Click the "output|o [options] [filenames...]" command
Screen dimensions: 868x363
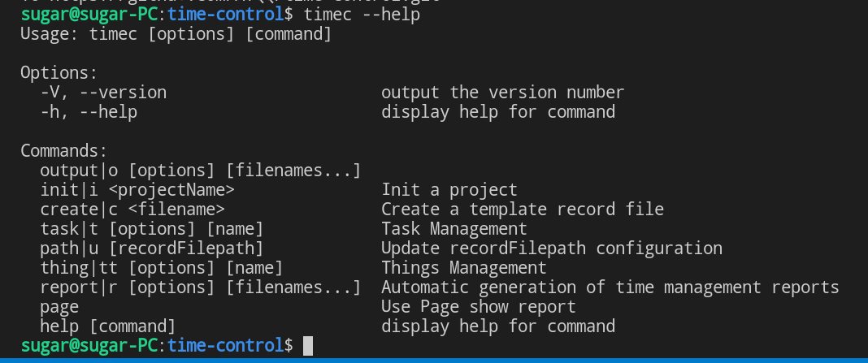pos(201,171)
